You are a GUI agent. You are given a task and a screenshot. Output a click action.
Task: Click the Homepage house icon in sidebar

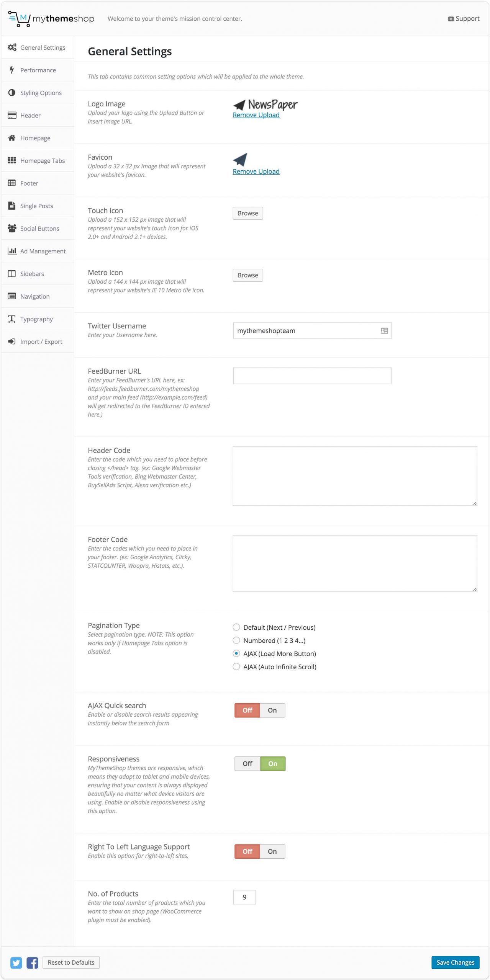12,138
